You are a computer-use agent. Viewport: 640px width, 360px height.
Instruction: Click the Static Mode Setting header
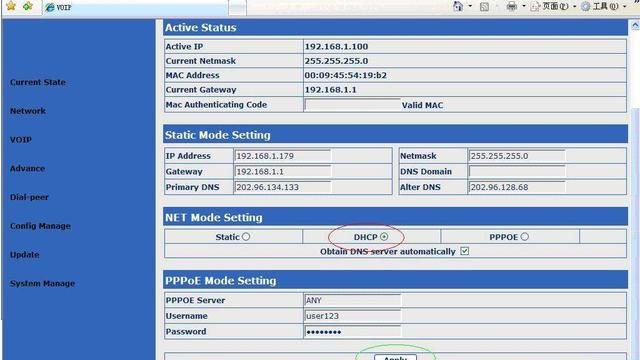click(396, 135)
